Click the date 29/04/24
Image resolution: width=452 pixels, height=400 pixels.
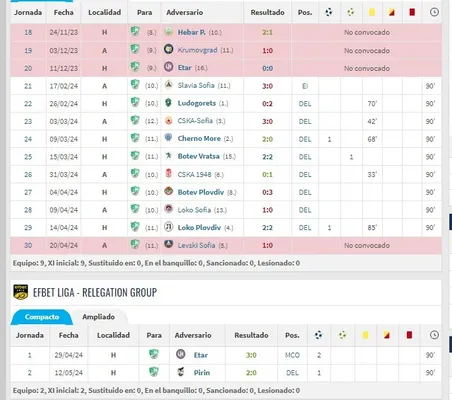68,355
